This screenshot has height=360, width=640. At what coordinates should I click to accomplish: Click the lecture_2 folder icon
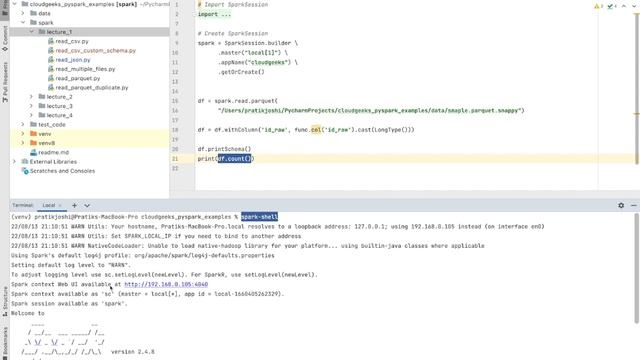pyautogui.click(x=42, y=97)
